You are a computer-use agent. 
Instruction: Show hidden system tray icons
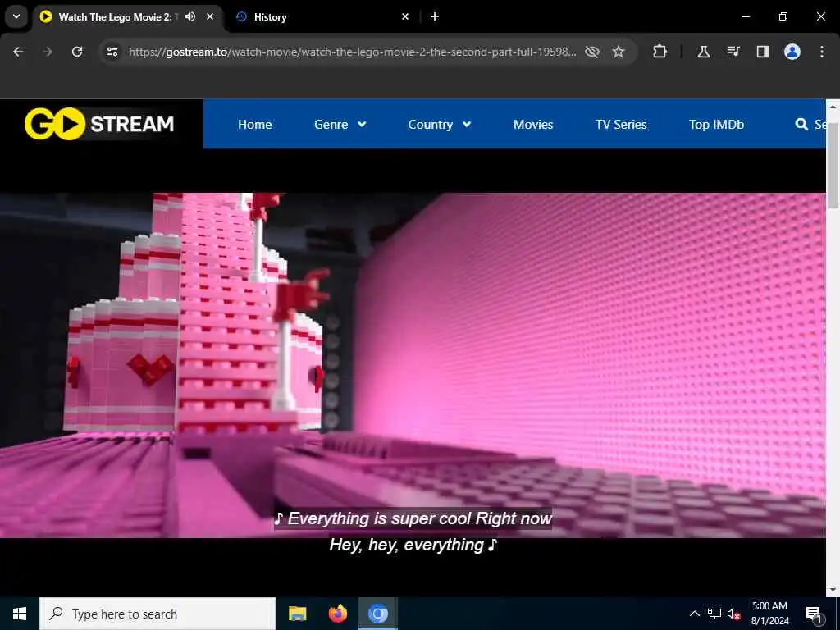[x=694, y=614]
